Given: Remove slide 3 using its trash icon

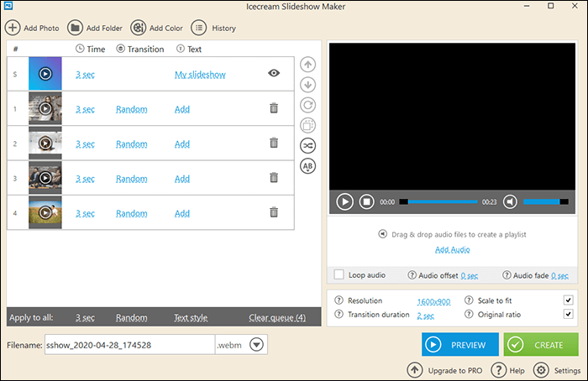Looking at the screenshot, I should 274,178.
